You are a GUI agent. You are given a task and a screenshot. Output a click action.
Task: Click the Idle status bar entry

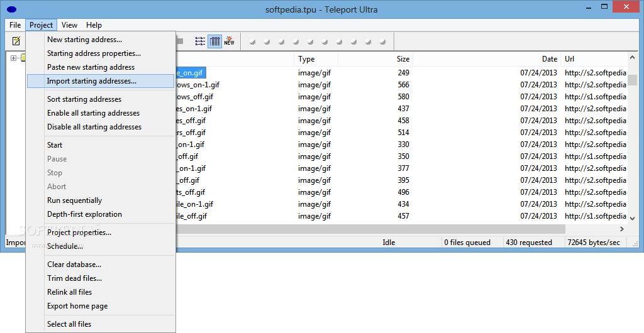(389, 243)
